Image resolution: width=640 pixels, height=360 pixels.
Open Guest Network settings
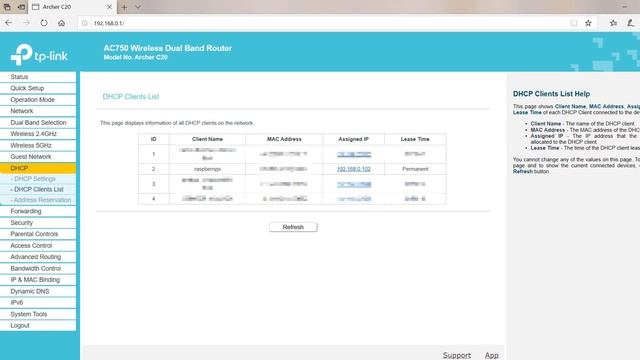coord(38,157)
